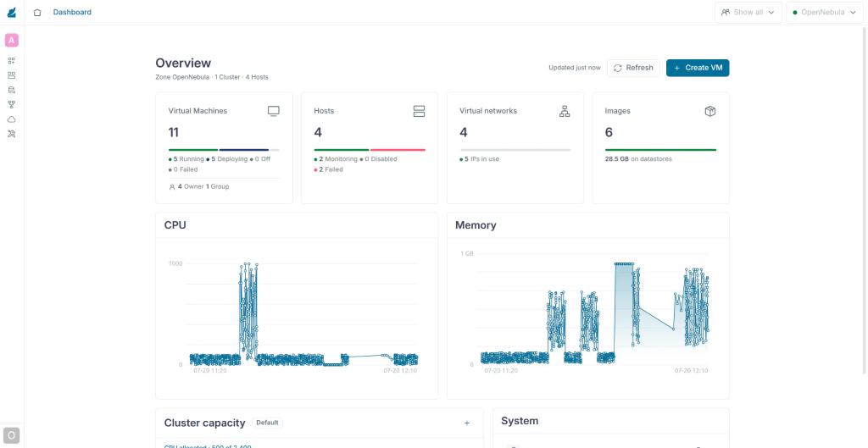Open the network topology sidebar icon
868x448 pixels.
tap(12, 104)
